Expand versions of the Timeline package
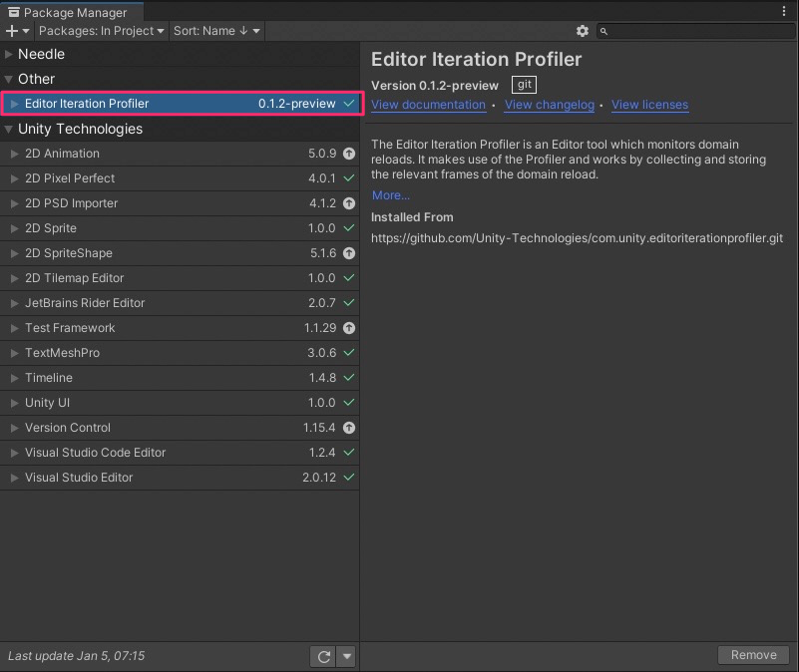 14,378
